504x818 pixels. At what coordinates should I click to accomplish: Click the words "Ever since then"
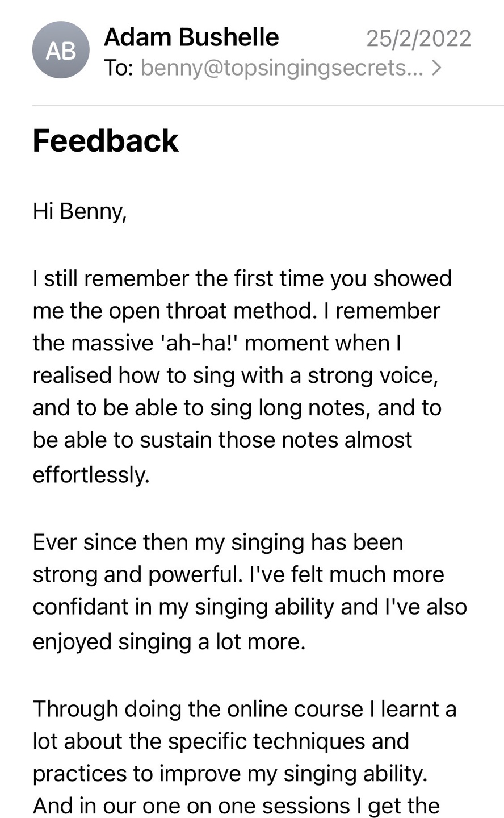(110, 542)
